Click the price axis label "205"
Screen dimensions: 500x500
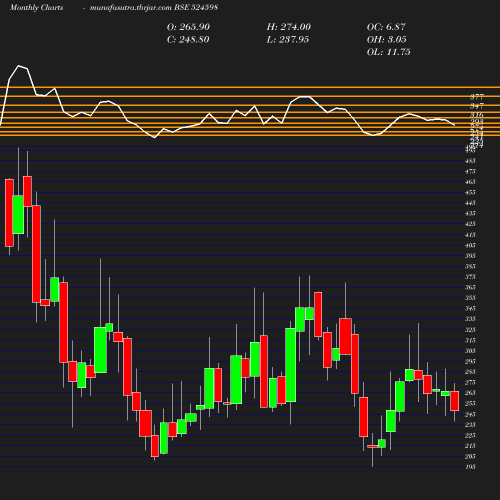click(470, 456)
